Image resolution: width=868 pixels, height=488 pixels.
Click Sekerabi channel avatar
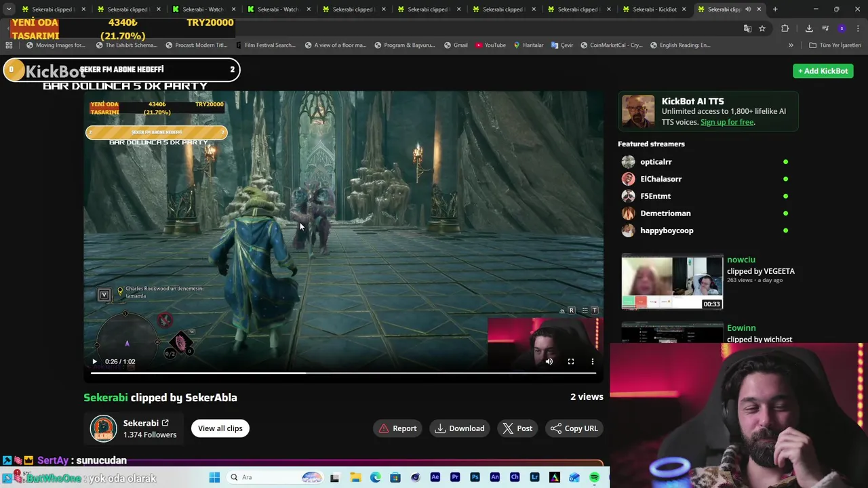pos(104,428)
